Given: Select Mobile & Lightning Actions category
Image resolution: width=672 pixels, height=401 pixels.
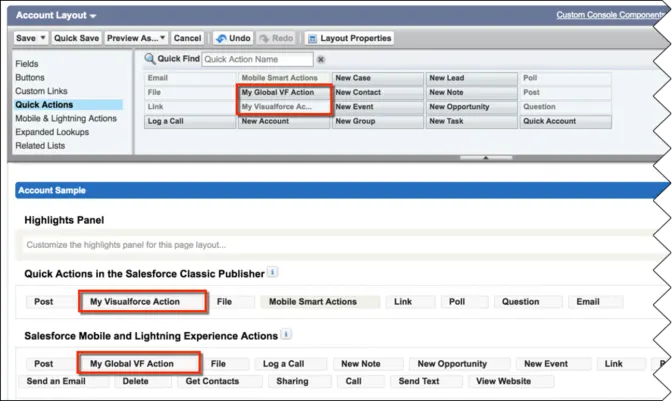Looking at the screenshot, I should 66,119.
